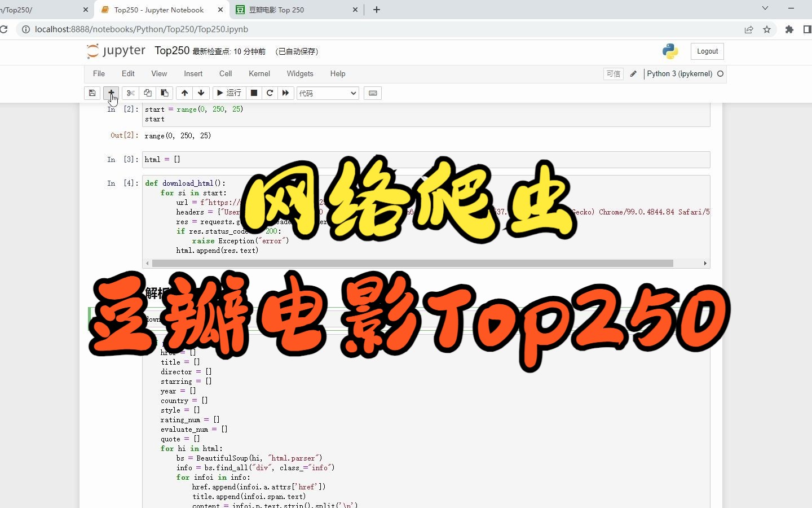
Task: Open the Help menu
Action: [x=338, y=74]
